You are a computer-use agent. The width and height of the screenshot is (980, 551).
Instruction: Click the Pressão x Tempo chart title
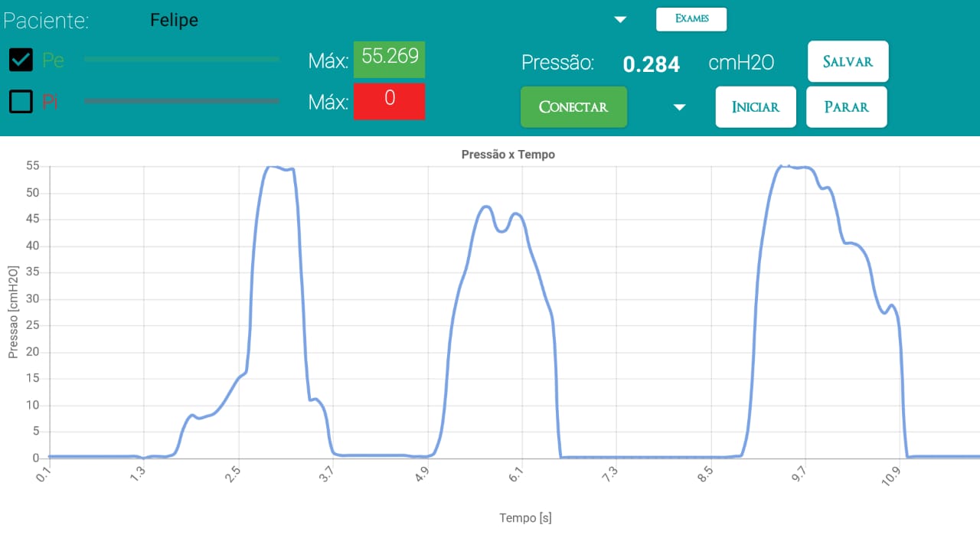[508, 155]
